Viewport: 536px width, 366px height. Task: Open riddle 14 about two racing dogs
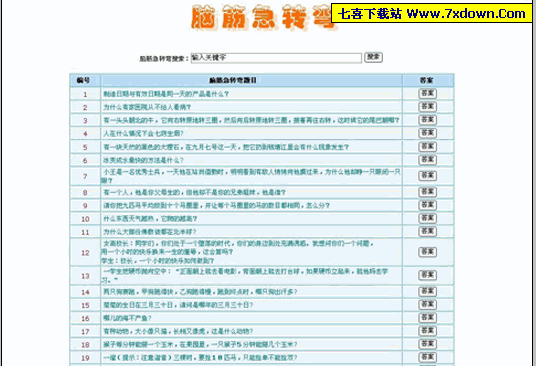pyautogui.click(x=200, y=292)
